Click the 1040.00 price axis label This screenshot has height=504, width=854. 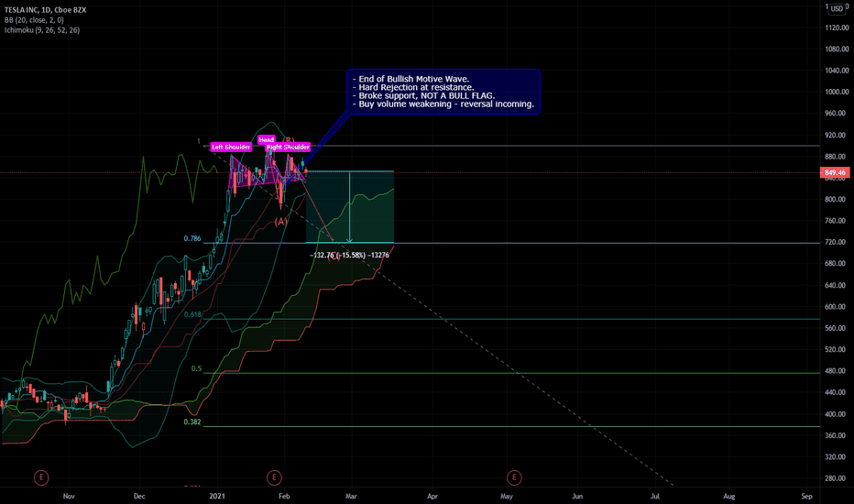(x=837, y=71)
